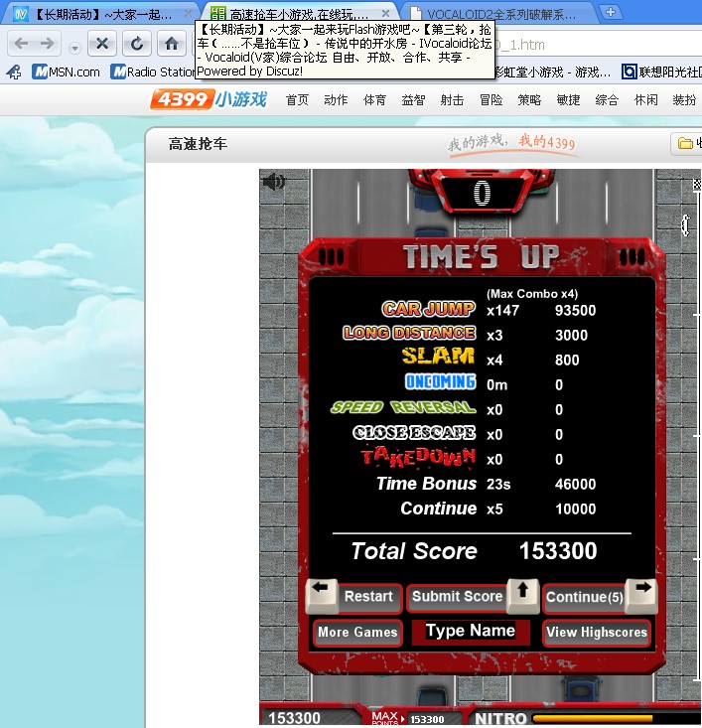Switch to the VOCALOID2全系列破解 tab
Screen dimensions: 702x728
(499, 14)
